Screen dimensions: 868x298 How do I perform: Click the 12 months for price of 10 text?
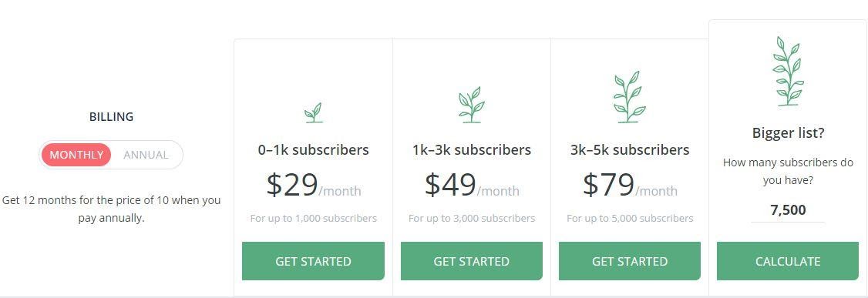pos(111,209)
